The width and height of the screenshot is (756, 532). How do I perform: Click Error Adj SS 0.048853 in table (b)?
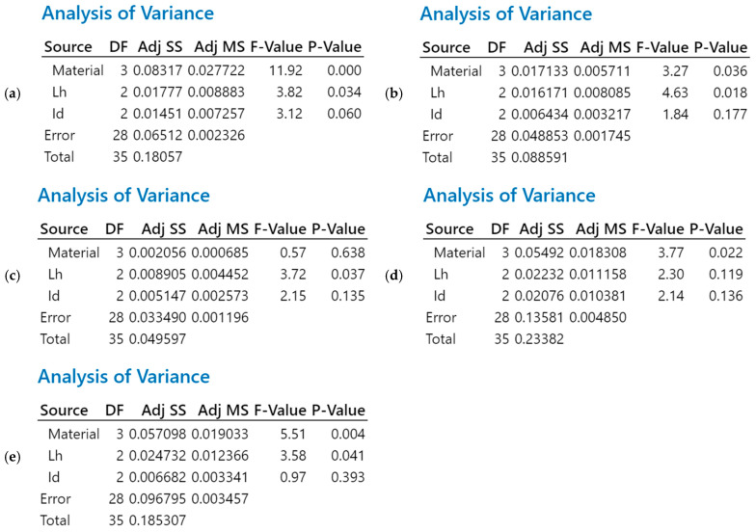coord(540,136)
